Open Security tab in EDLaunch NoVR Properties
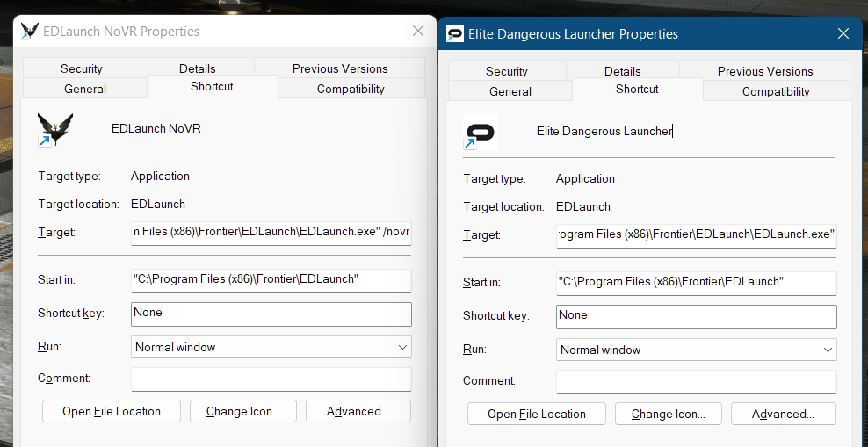Image resolution: width=868 pixels, height=447 pixels. (82, 68)
